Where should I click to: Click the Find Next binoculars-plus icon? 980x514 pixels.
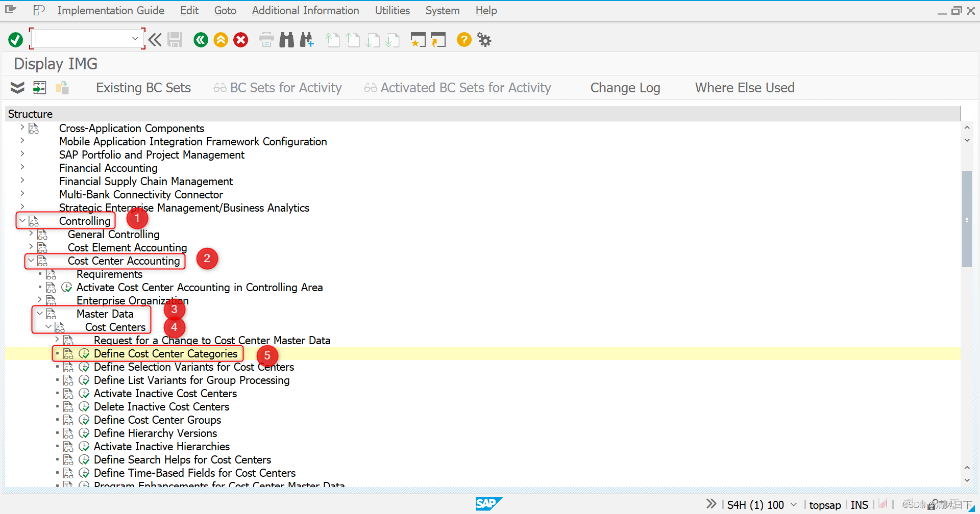(307, 40)
